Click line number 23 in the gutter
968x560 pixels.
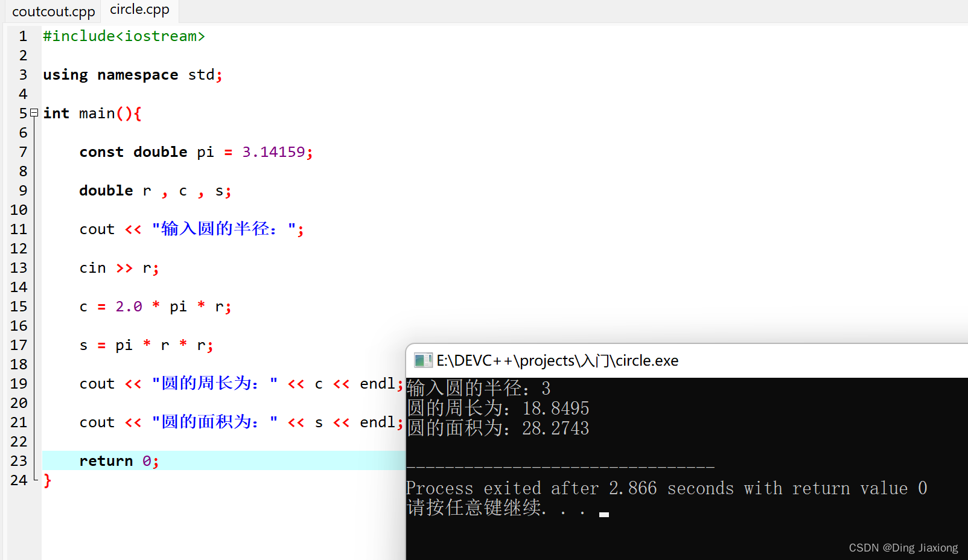pos(19,461)
